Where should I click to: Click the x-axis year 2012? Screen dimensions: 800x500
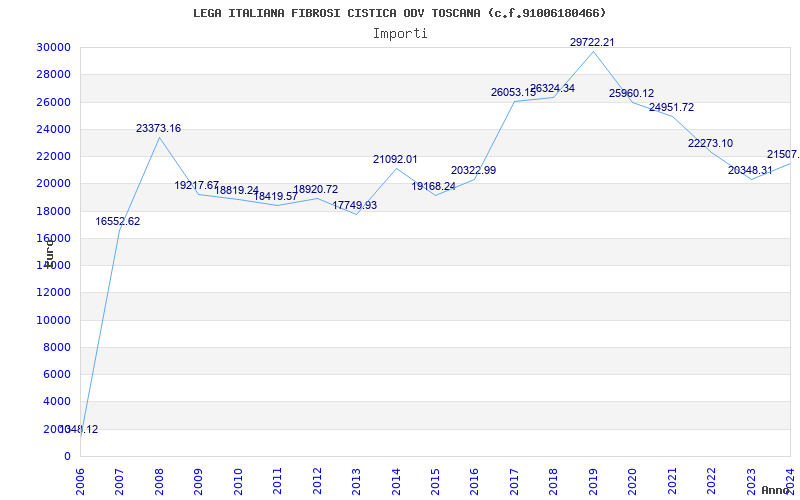[317, 481]
